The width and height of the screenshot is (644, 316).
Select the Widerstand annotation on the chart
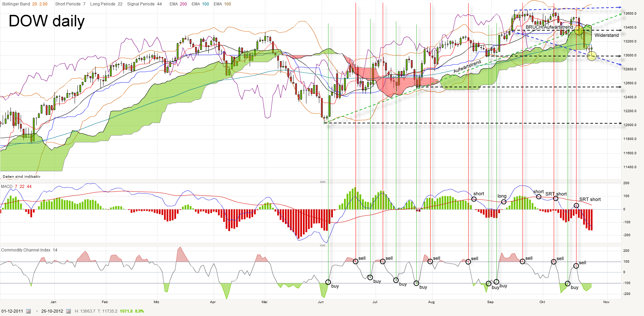coord(606,35)
